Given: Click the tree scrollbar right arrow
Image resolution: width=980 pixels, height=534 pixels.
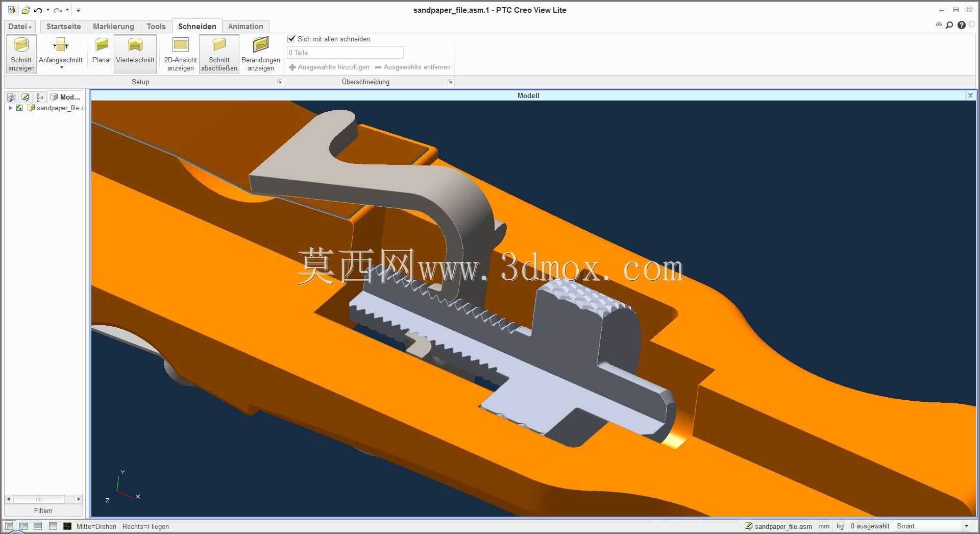Looking at the screenshot, I should pos(78,499).
